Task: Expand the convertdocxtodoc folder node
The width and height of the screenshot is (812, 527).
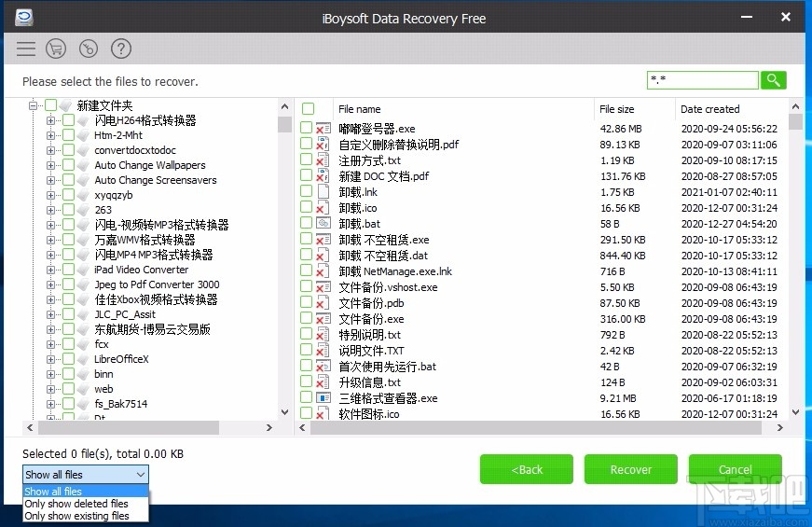Action: [x=50, y=151]
